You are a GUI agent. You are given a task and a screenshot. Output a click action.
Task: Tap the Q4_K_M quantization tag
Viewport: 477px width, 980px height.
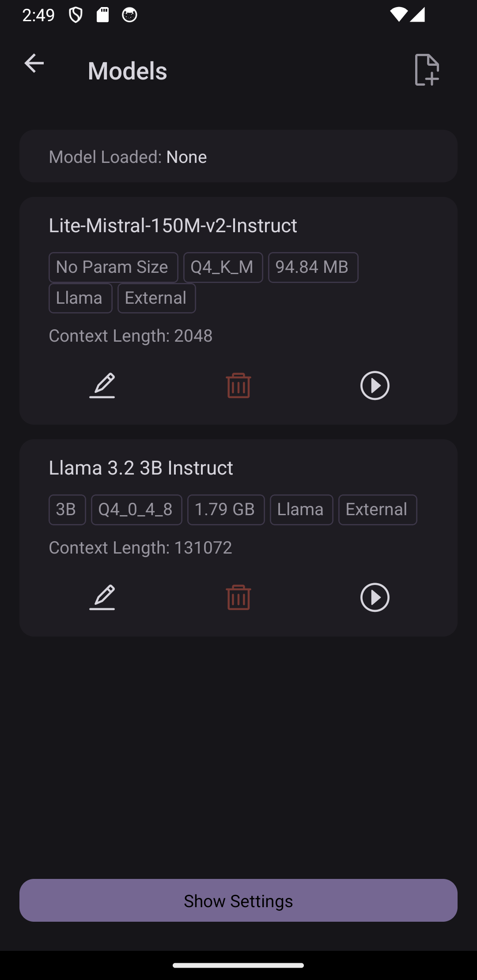click(x=223, y=268)
